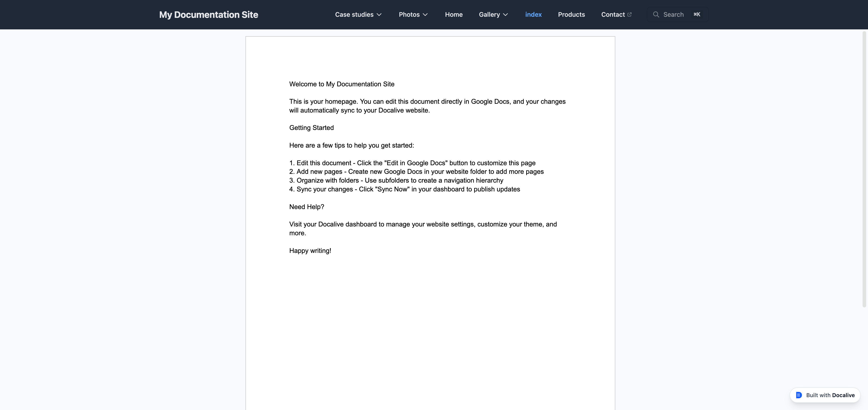Click the ⌘K shortcut hint in the search box
This screenshot has height=410, width=868.
pos(697,14)
